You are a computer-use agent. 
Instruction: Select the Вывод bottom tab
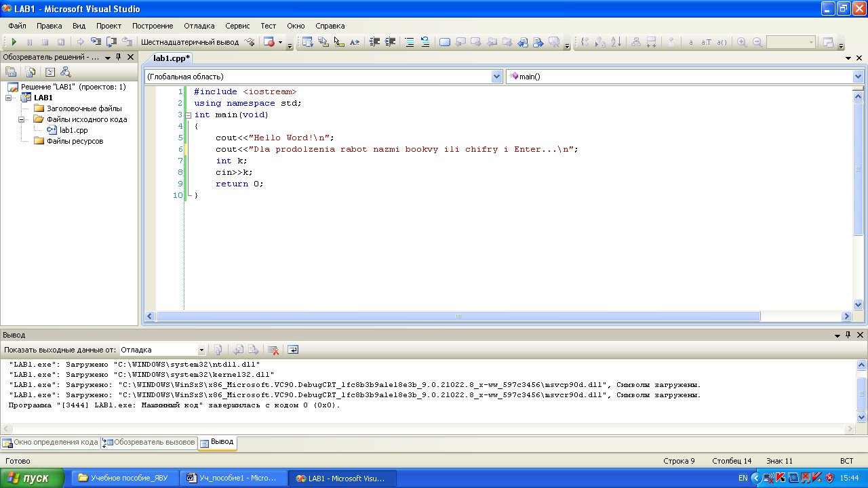pos(217,442)
